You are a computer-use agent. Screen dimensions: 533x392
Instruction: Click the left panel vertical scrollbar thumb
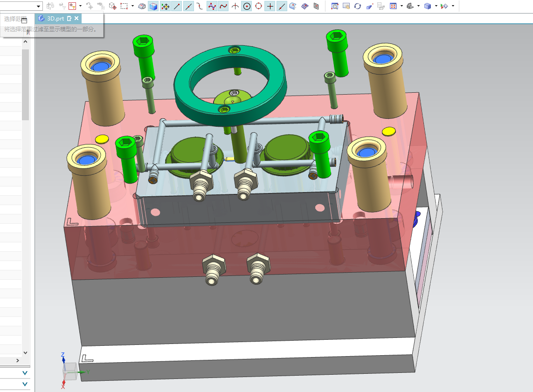point(26,84)
